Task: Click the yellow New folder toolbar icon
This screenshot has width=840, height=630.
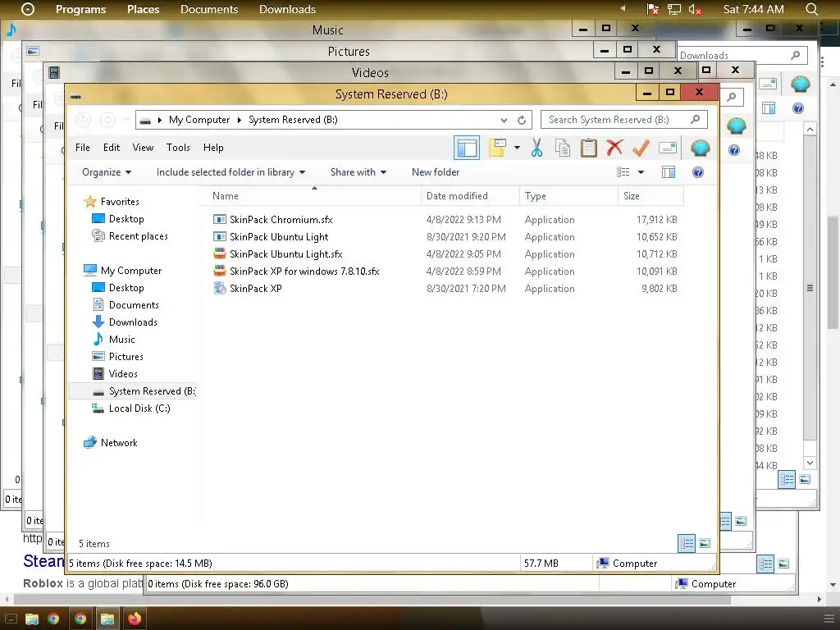Action: [497, 148]
